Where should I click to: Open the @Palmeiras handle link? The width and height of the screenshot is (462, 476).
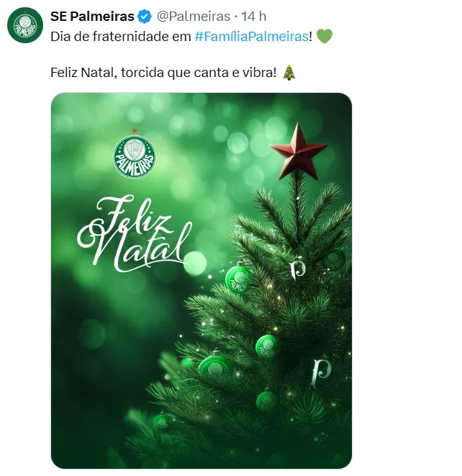coord(192,16)
